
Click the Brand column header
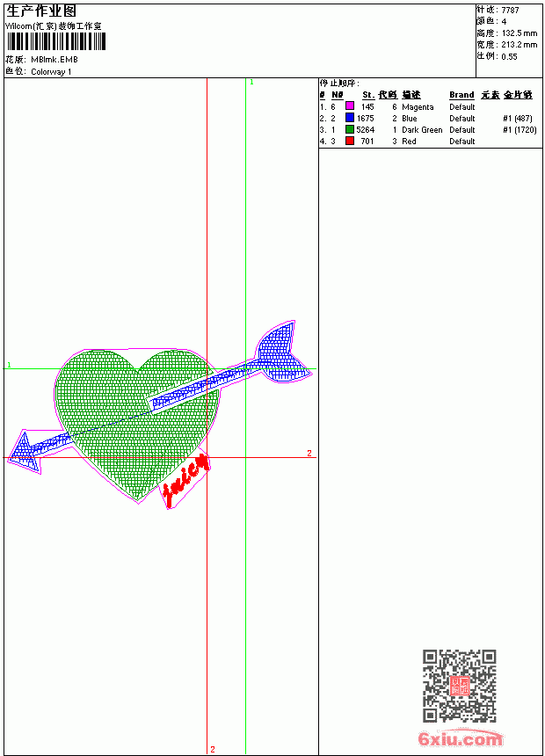461,95
